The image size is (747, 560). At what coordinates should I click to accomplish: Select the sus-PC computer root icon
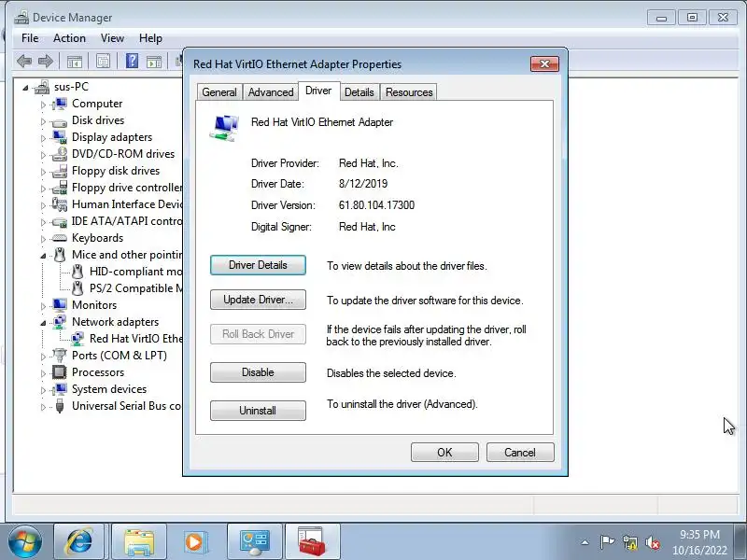pos(42,87)
